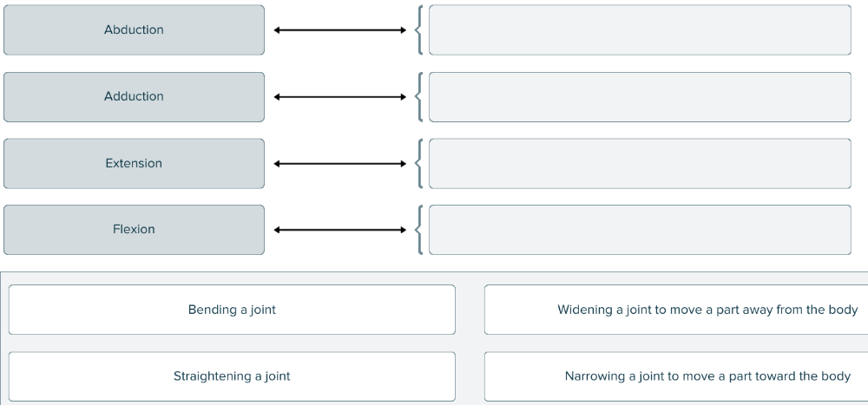The width and height of the screenshot is (868, 405).
Task: Select the Abduction term box
Action: (x=134, y=30)
